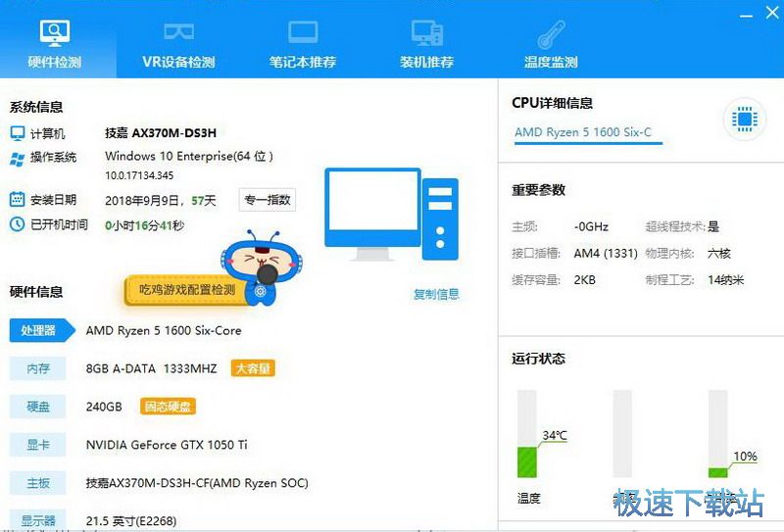Viewport: 784px width, 532px height.
Task: Click the 2KB cache value
Action: (x=584, y=280)
